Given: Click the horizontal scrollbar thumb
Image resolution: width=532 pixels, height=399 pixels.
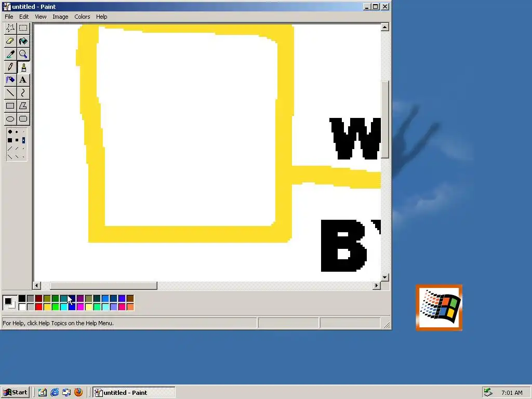Looking at the screenshot, I should [x=103, y=286].
